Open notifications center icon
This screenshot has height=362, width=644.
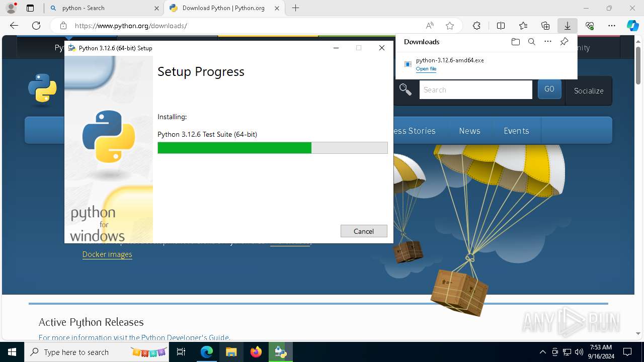click(627, 352)
